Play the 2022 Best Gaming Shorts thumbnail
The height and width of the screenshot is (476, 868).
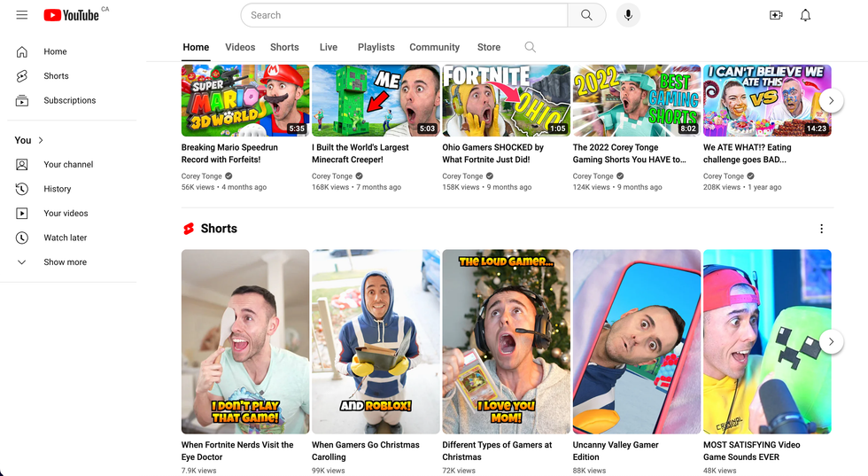pos(637,100)
